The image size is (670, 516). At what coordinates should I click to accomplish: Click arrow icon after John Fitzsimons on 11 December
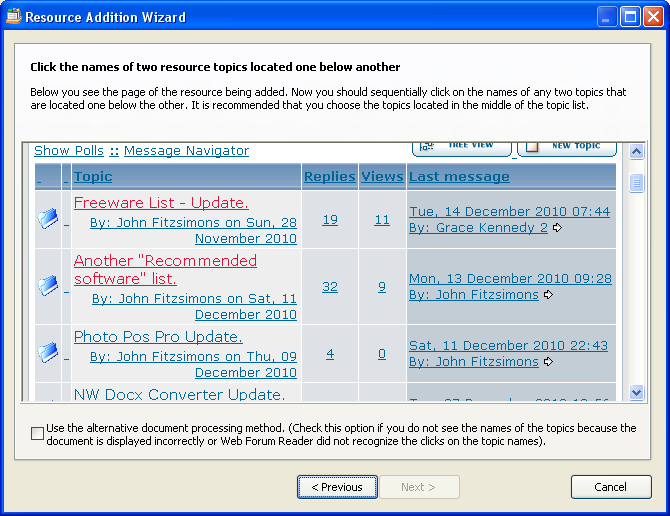pos(548,362)
